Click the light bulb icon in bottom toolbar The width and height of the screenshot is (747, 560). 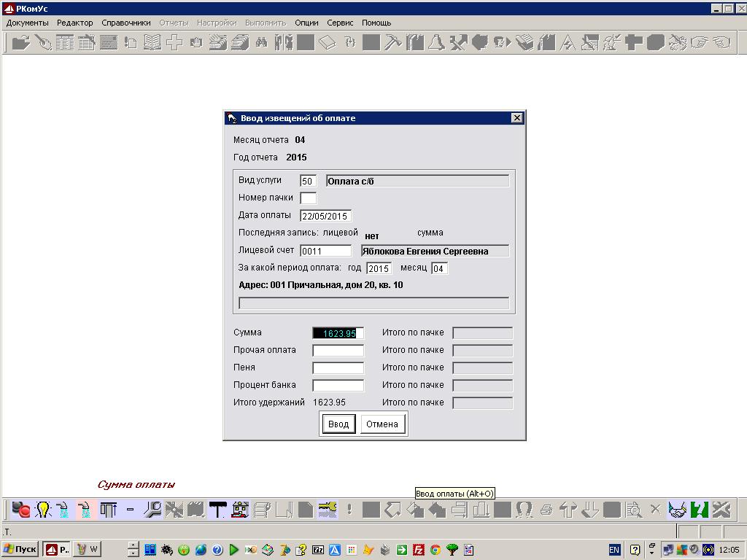43,510
